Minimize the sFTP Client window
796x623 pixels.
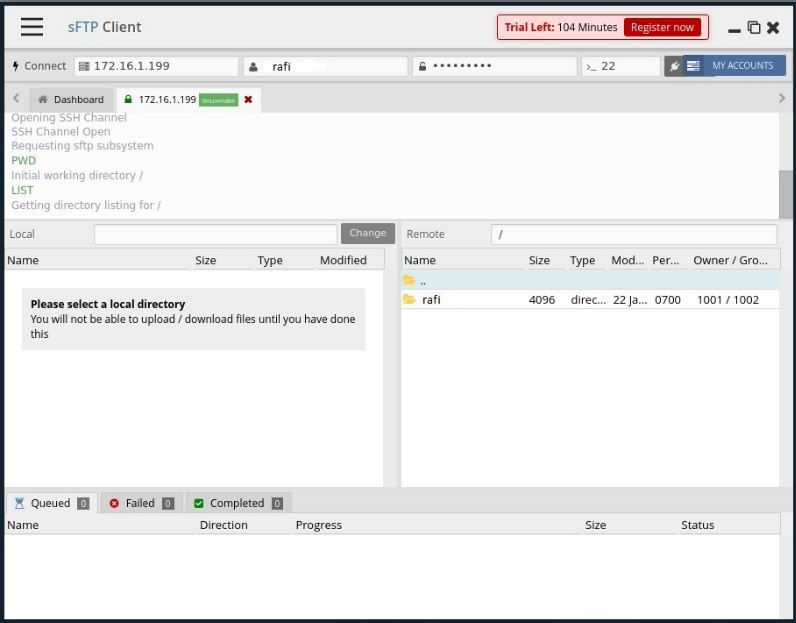[x=734, y=30]
